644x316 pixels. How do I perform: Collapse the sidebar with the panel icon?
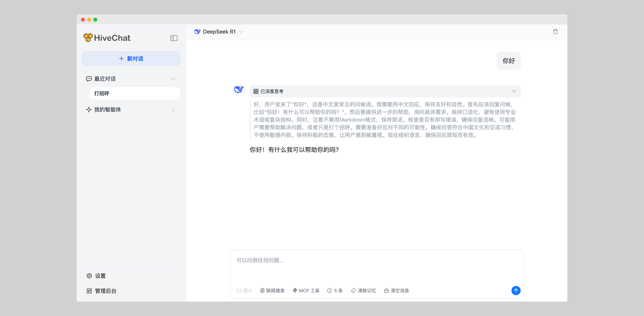[x=174, y=38]
